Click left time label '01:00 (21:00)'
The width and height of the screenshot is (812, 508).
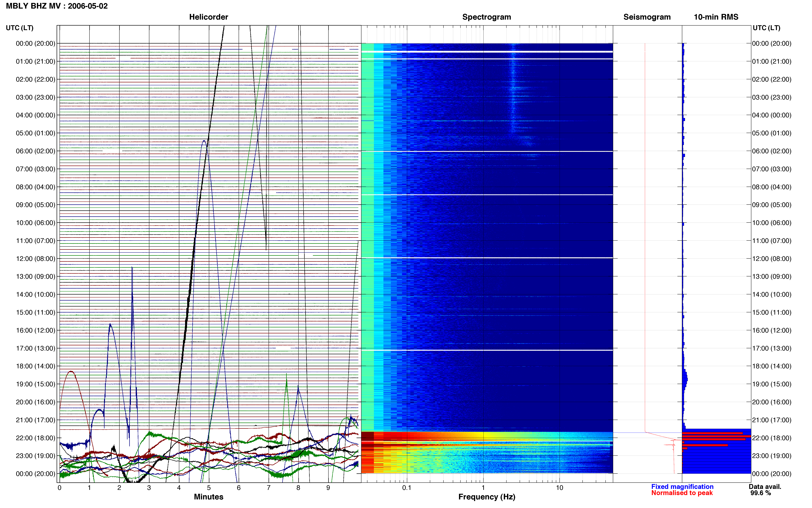pos(36,61)
